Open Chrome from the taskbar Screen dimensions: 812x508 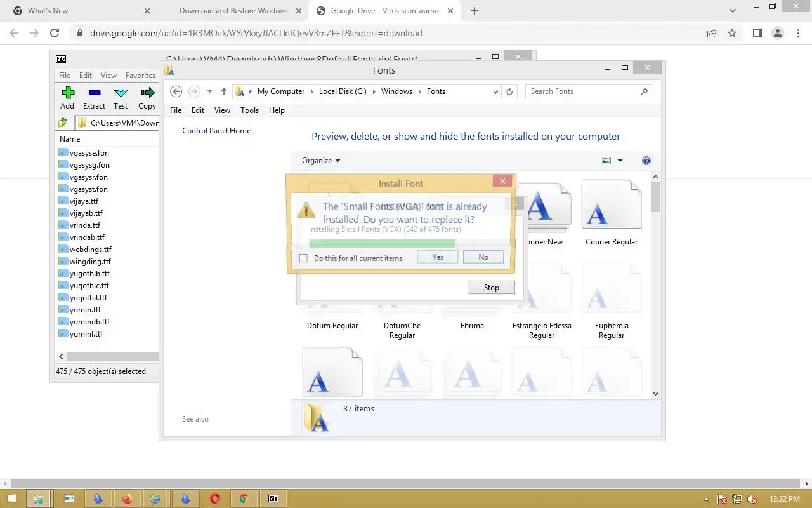[x=244, y=499]
